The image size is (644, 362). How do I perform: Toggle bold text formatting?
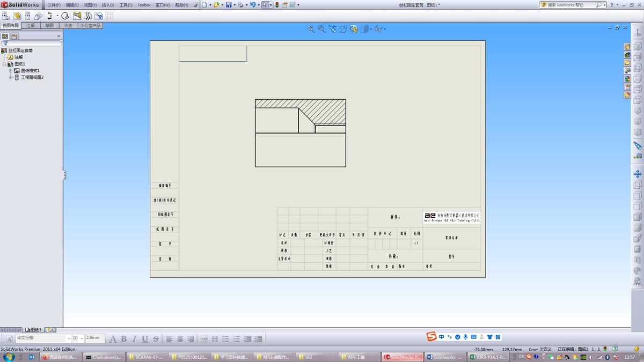point(123,338)
